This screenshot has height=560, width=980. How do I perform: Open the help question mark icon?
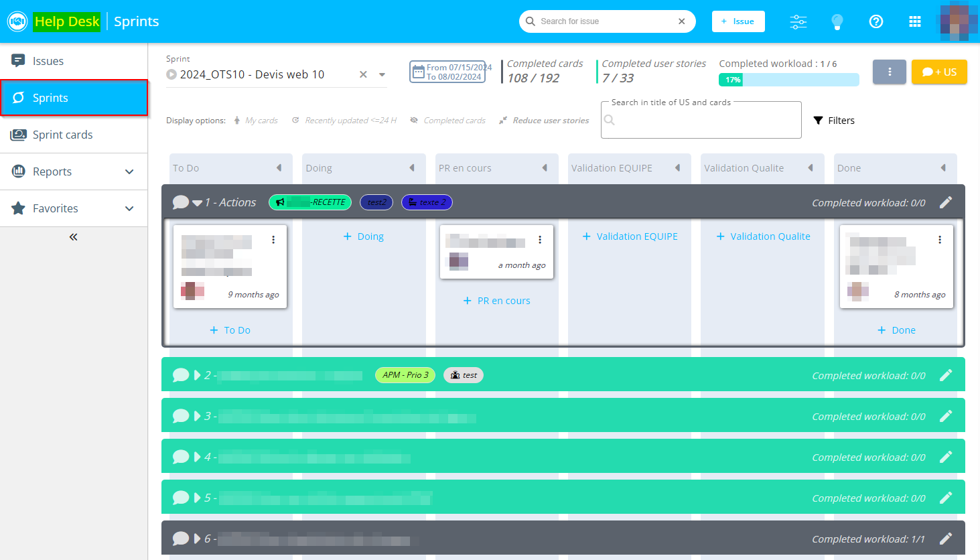(876, 21)
